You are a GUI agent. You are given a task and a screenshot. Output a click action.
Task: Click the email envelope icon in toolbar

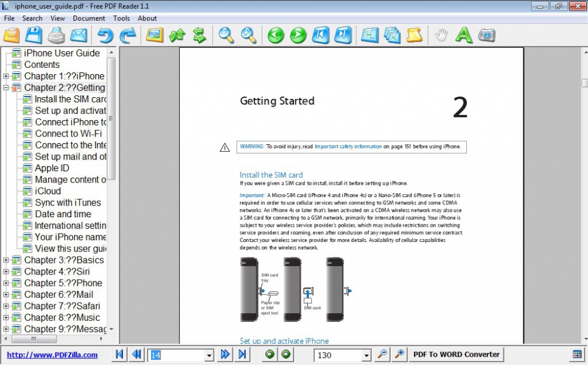coord(79,35)
